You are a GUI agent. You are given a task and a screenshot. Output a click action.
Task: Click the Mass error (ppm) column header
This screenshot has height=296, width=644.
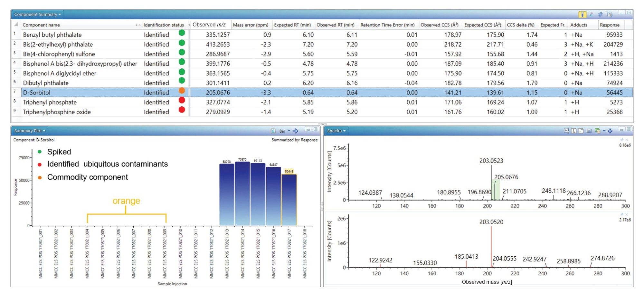pos(250,25)
